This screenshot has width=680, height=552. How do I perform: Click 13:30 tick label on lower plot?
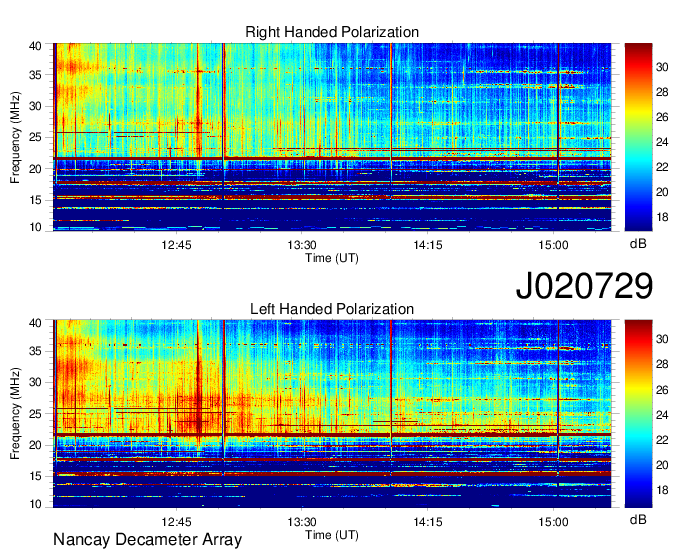tap(302, 522)
